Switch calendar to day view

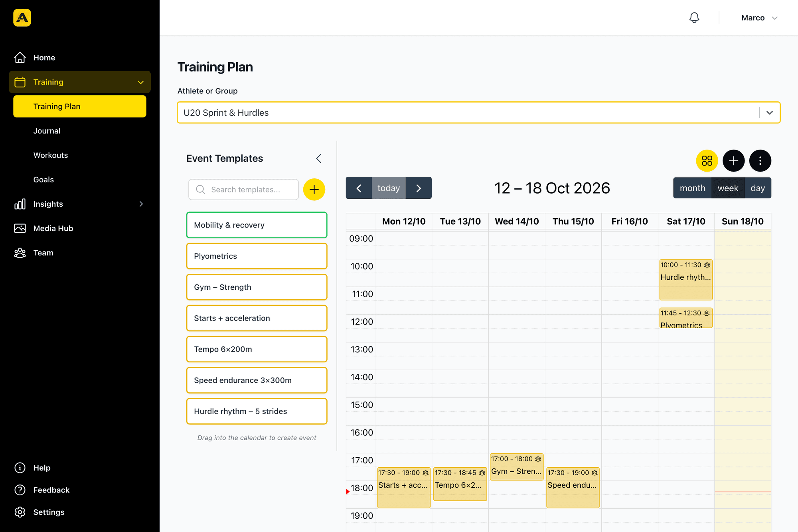[758, 188]
